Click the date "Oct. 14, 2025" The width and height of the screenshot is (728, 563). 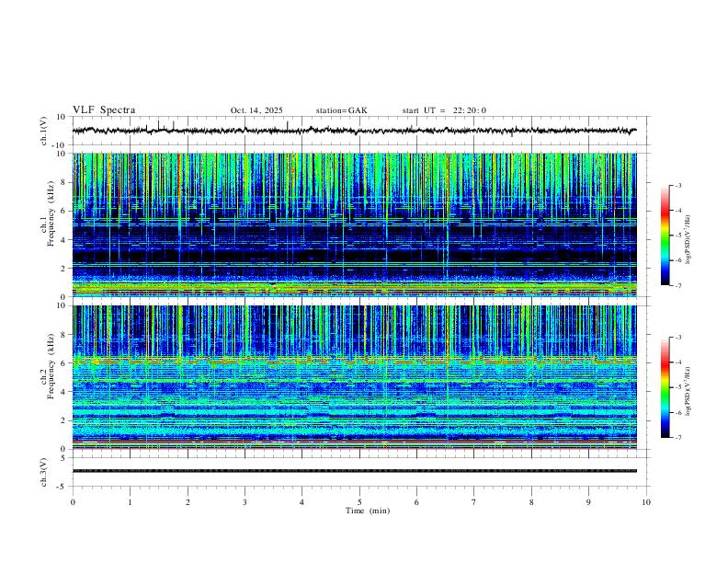click(256, 110)
